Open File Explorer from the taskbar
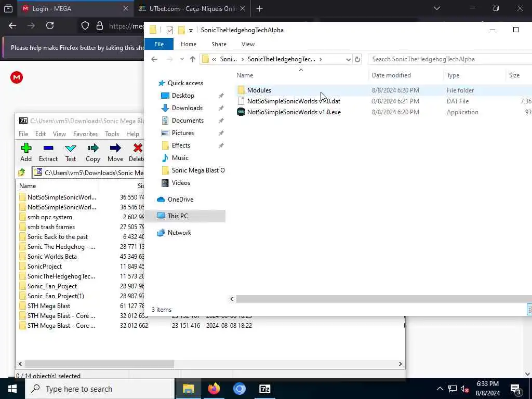 [188, 389]
